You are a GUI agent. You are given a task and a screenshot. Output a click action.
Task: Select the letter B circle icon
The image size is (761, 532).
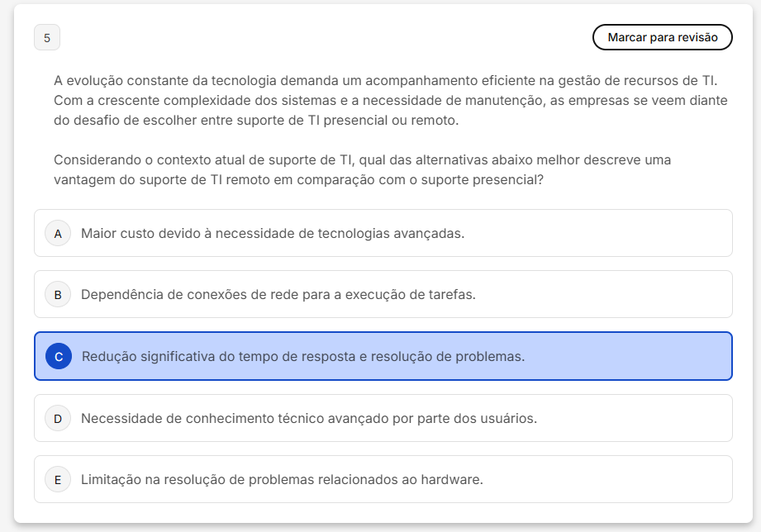(58, 295)
